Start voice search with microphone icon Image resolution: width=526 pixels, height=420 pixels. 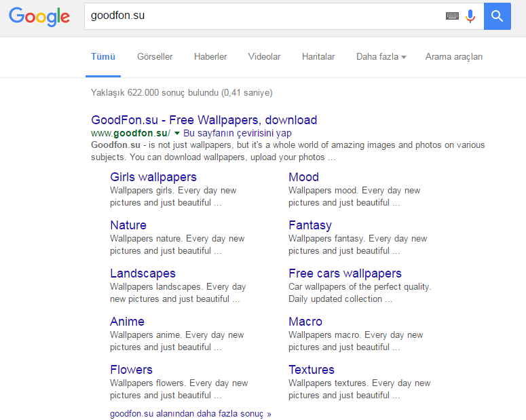[470, 16]
